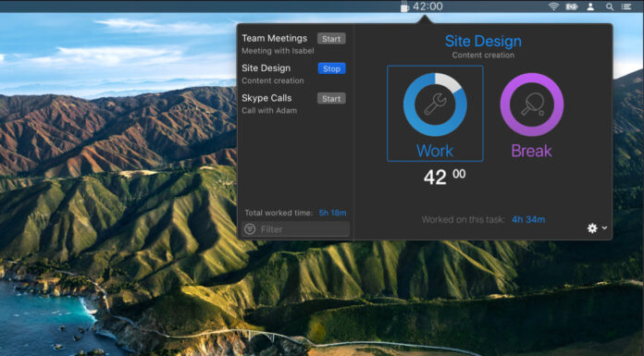Start the Skype Calls task
This screenshot has width=644, height=356.
[331, 99]
